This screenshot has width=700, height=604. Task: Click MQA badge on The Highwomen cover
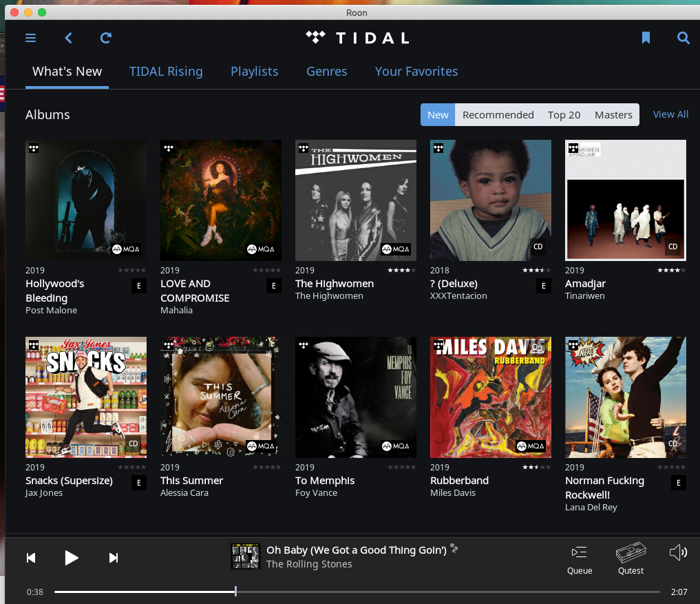396,249
